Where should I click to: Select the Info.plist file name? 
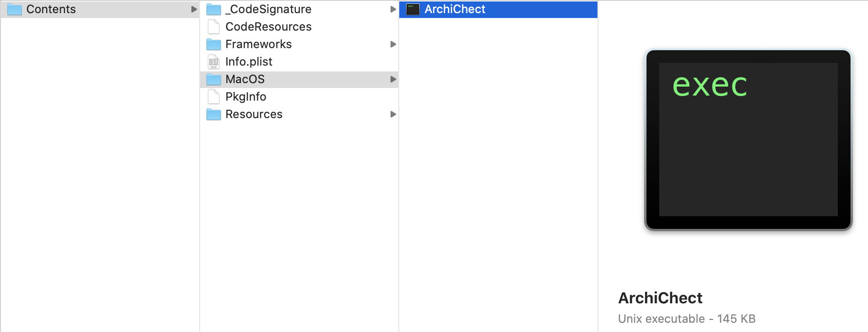tap(249, 62)
